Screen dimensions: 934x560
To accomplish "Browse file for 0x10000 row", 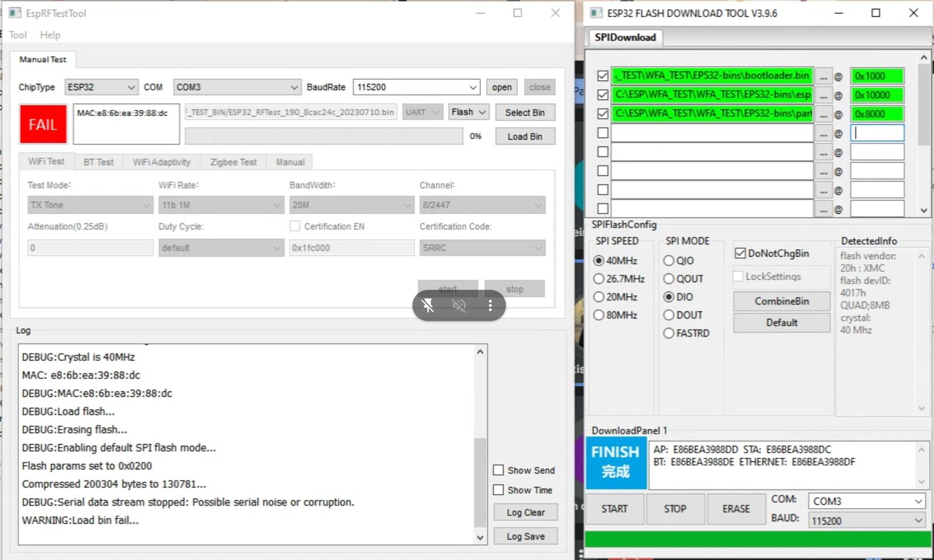I will point(823,95).
